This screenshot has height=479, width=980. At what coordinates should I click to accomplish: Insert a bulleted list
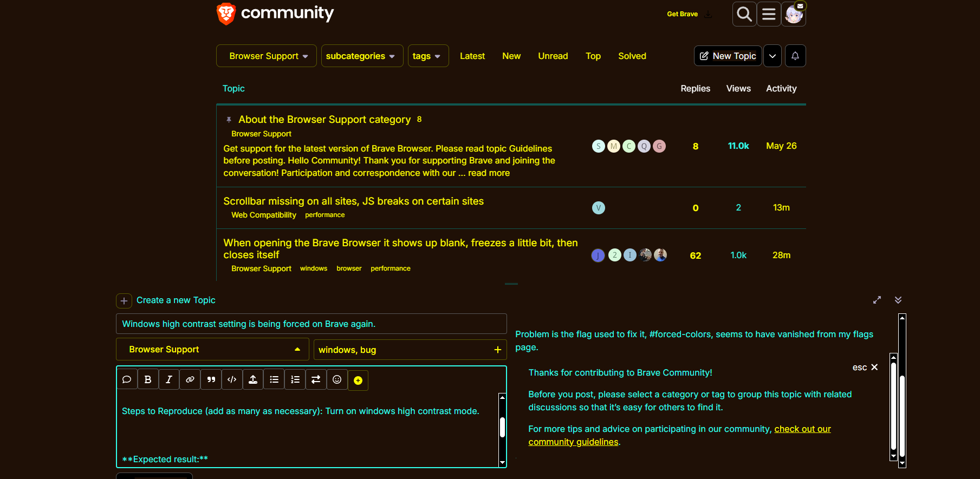[274, 379]
